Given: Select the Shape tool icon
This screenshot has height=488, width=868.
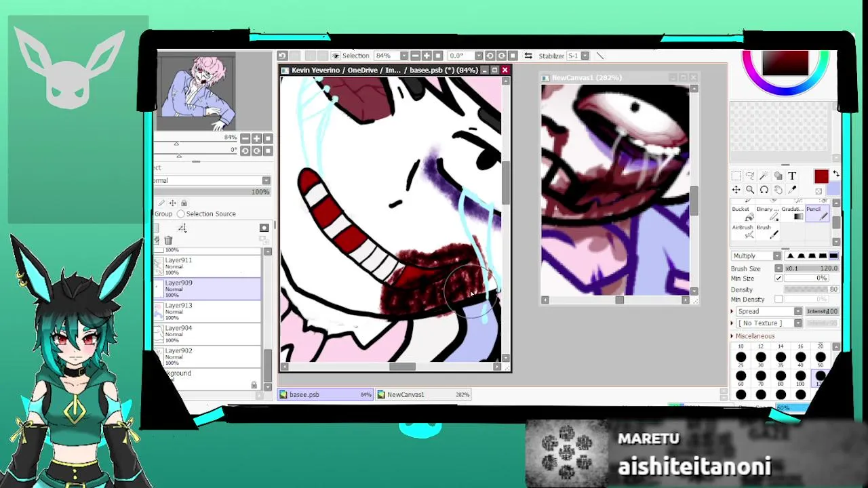Looking at the screenshot, I should pyautogui.click(x=778, y=176).
